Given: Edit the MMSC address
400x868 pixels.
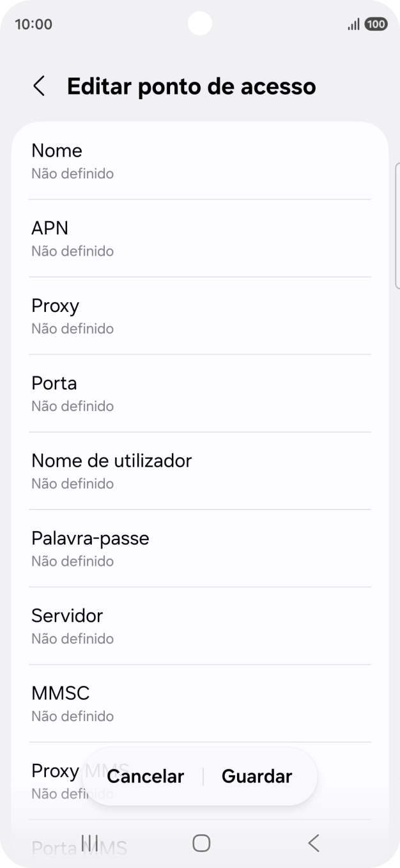Looking at the screenshot, I should pos(200,702).
